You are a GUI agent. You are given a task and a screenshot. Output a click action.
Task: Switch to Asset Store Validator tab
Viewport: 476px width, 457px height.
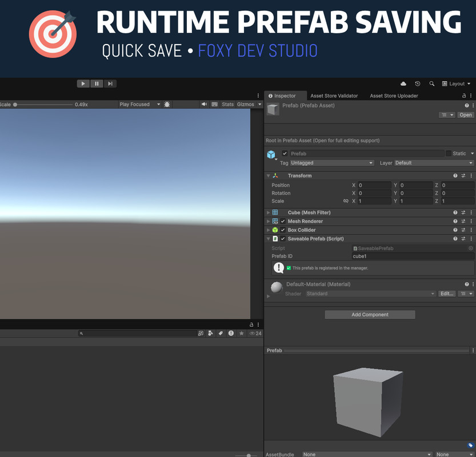tap(334, 96)
